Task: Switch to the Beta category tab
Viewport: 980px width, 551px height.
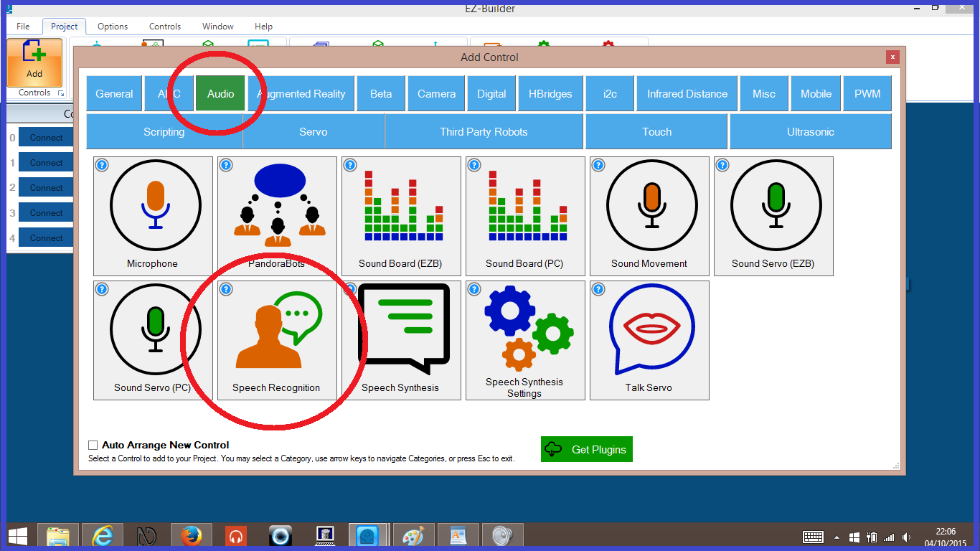Action: [x=381, y=94]
